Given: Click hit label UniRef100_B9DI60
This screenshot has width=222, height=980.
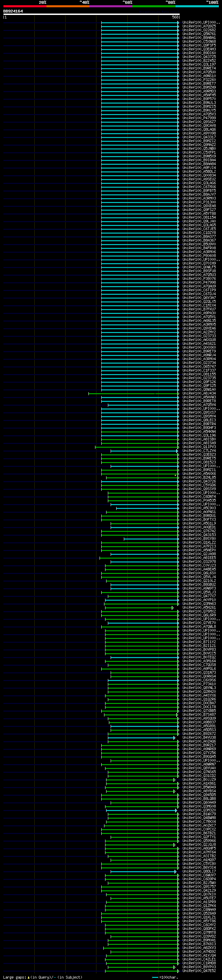Looking at the screenshot, I should coord(199,53).
